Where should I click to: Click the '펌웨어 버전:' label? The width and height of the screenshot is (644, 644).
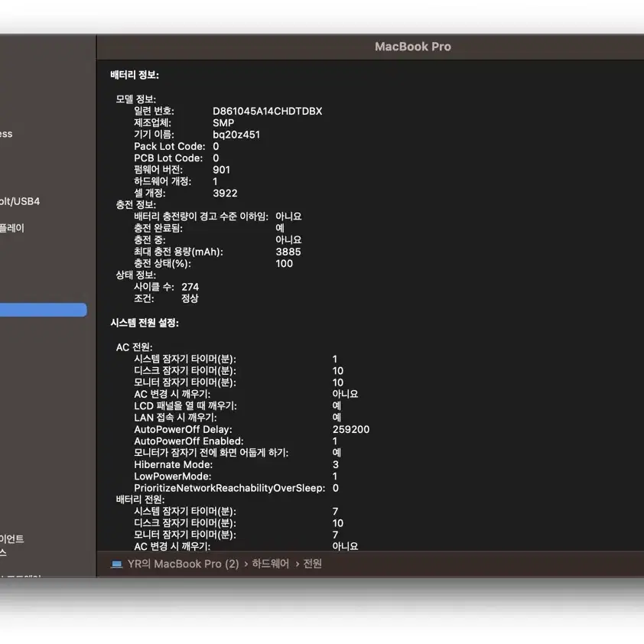tap(158, 170)
